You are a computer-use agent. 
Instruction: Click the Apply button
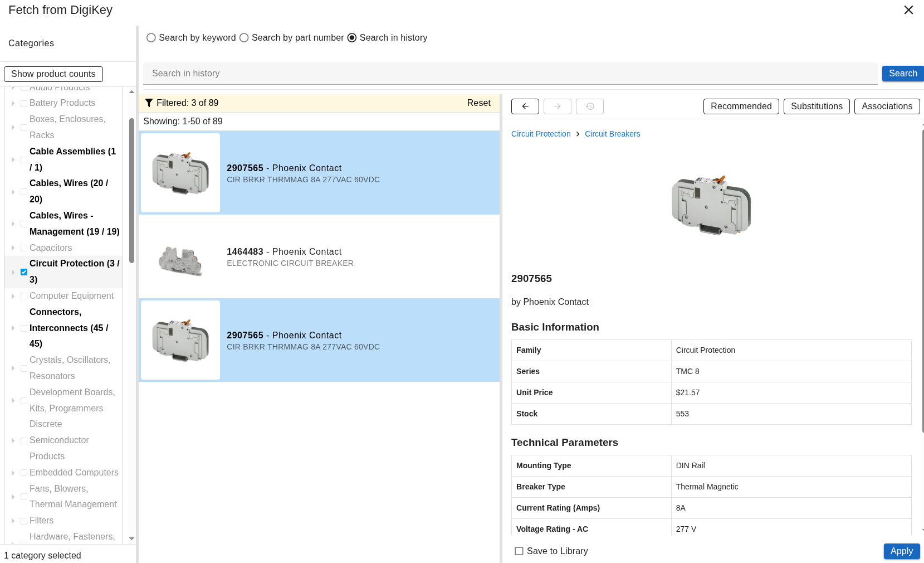click(902, 551)
